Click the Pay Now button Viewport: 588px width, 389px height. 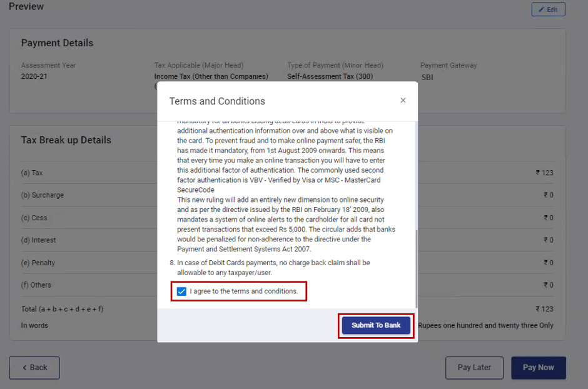click(x=538, y=368)
